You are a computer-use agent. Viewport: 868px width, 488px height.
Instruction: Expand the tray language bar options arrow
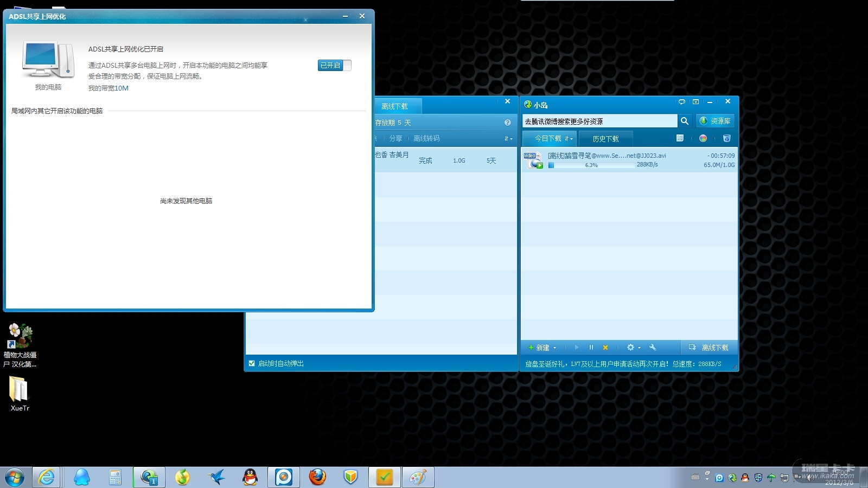coord(707,479)
